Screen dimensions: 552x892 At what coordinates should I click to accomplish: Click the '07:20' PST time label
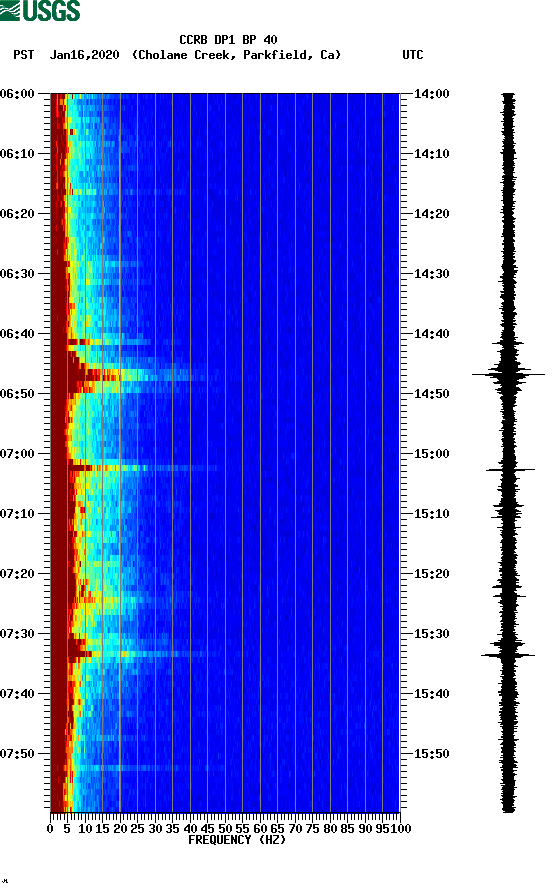pyautogui.click(x=18, y=574)
